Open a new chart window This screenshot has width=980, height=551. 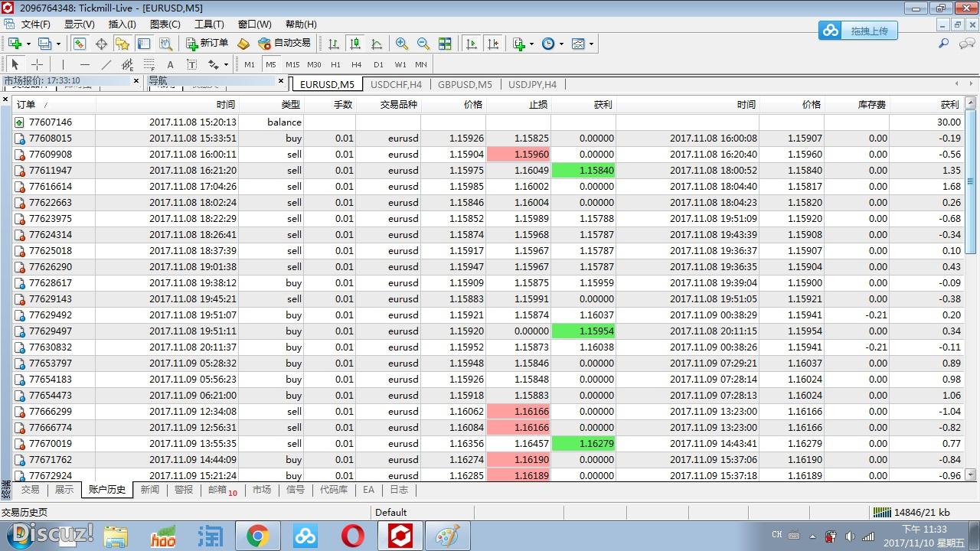(14, 44)
